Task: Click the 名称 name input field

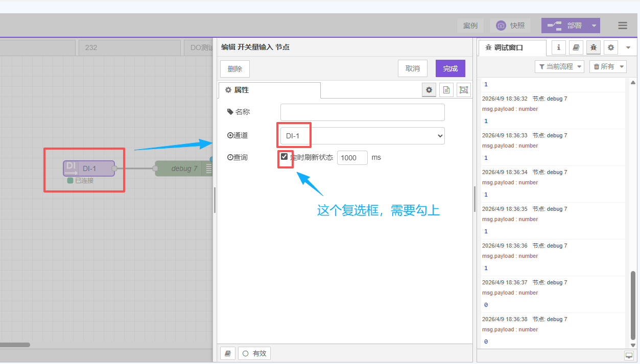Action: [362, 112]
